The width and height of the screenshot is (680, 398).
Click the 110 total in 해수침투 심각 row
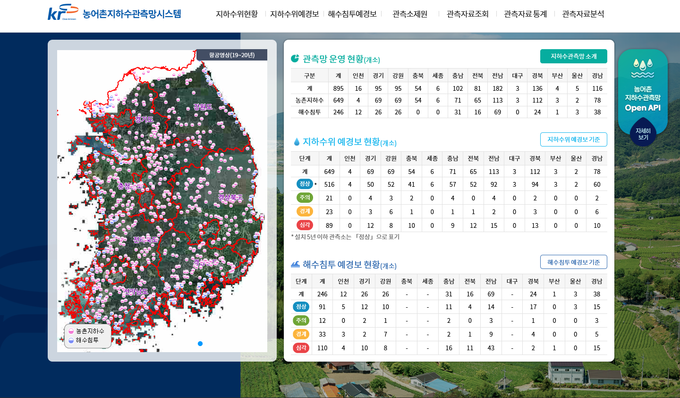[x=322, y=348]
